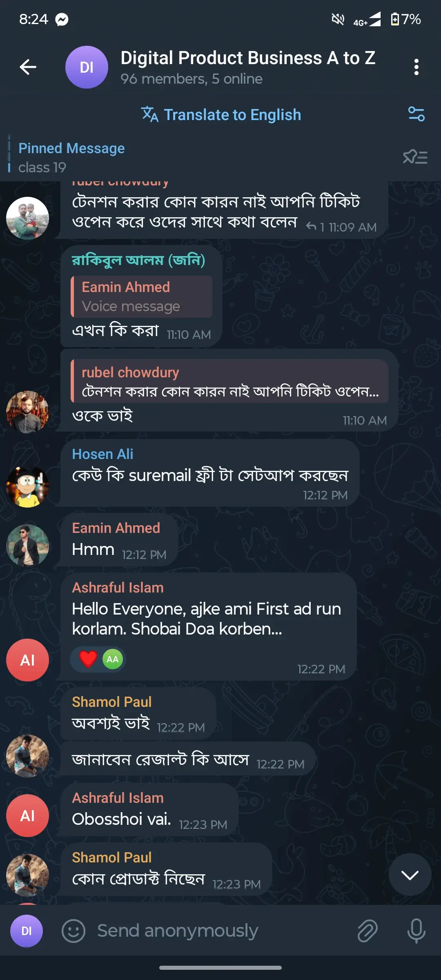The height and width of the screenshot is (980, 441).
Task: Tap the Eamin Ahmed voice message reply quote
Action: (142, 296)
